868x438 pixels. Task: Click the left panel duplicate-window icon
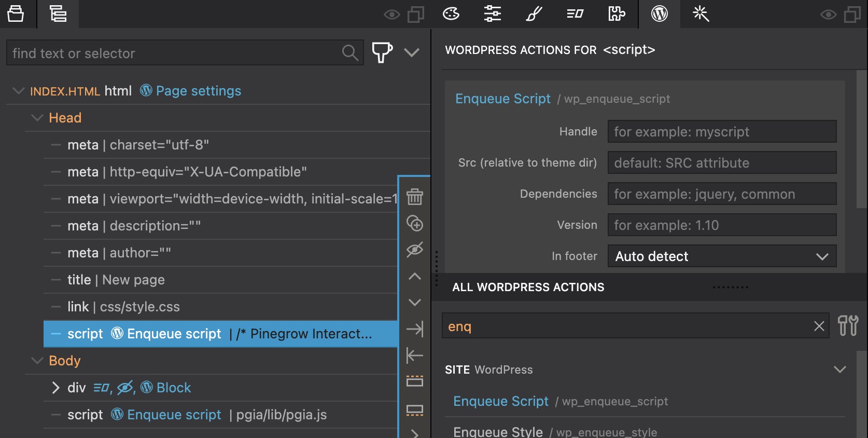click(416, 15)
